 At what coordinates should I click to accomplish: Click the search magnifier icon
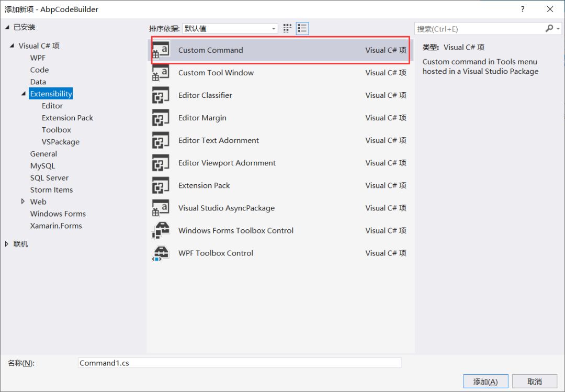coord(549,28)
